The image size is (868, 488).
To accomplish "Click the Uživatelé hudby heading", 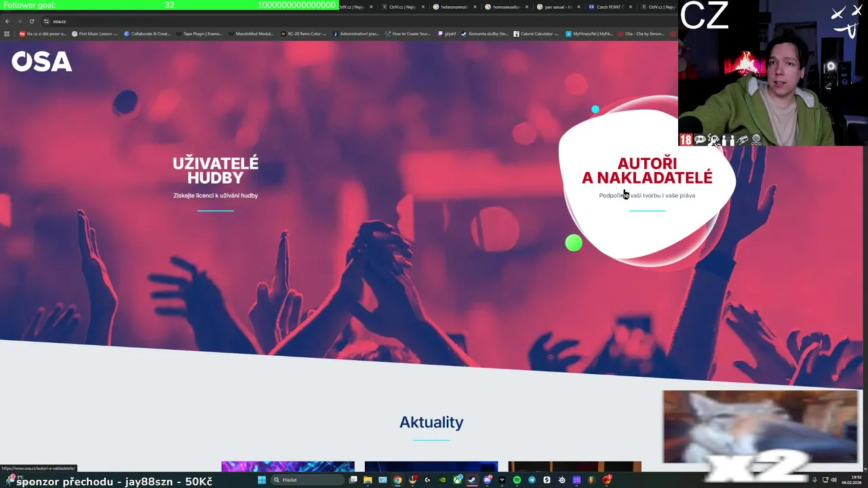I will [216, 170].
